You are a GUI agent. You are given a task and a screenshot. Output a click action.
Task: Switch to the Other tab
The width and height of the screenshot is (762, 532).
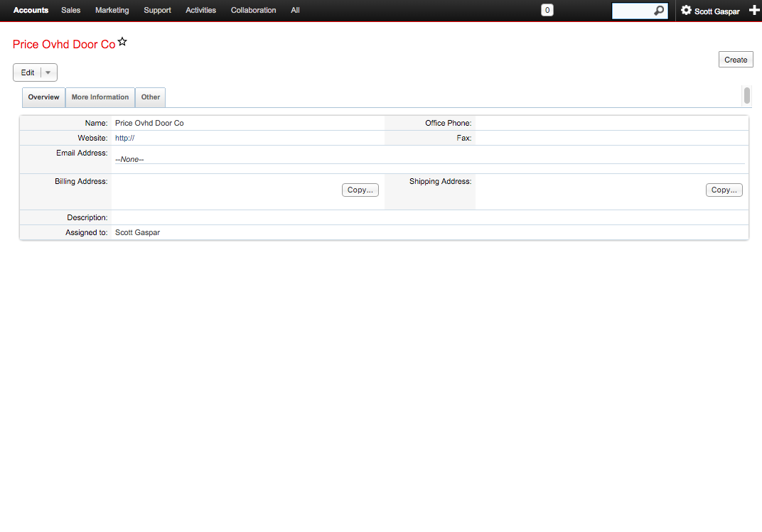point(151,97)
